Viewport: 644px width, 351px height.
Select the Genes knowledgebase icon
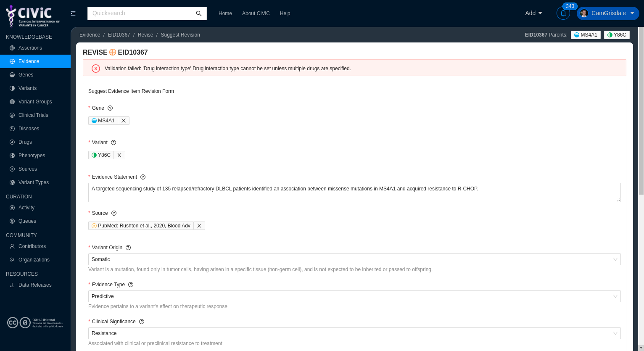click(x=12, y=75)
